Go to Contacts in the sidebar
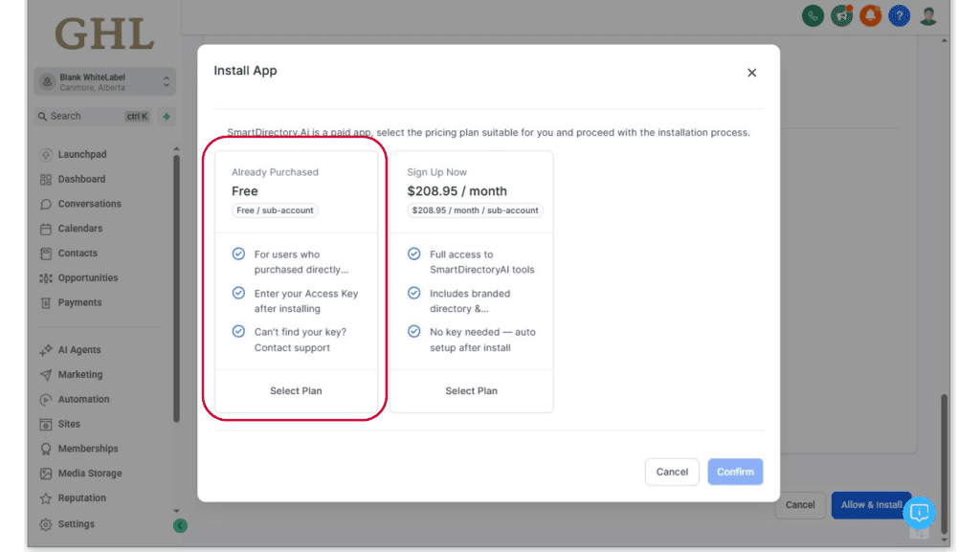Viewport: 980px width, 552px height. (x=78, y=254)
